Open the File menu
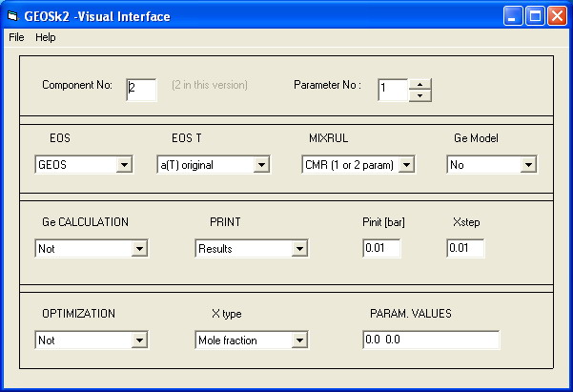The width and height of the screenshot is (573, 392). pyautogui.click(x=16, y=37)
